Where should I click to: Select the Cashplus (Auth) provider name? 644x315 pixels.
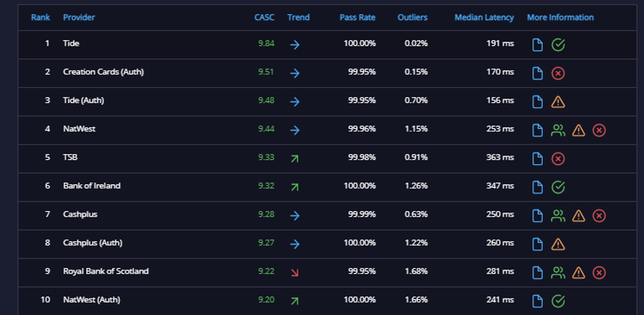pos(93,243)
